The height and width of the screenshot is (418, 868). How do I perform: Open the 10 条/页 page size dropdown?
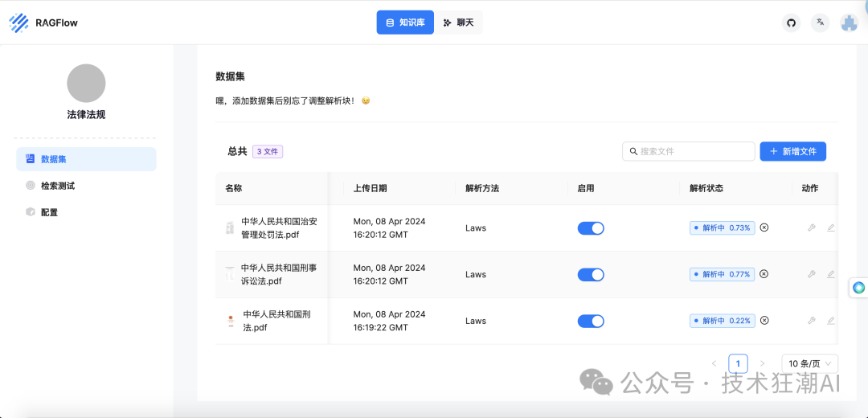coord(809,363)
